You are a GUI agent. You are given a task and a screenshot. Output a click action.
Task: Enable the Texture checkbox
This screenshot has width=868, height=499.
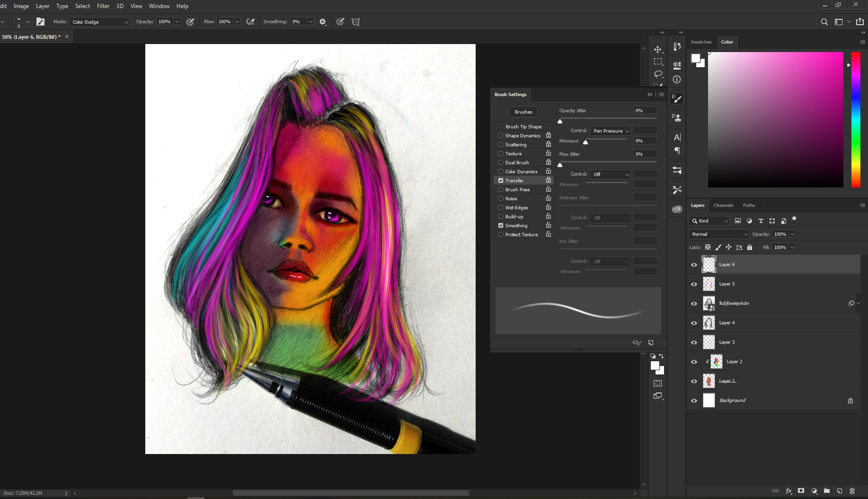pos(501,153)
